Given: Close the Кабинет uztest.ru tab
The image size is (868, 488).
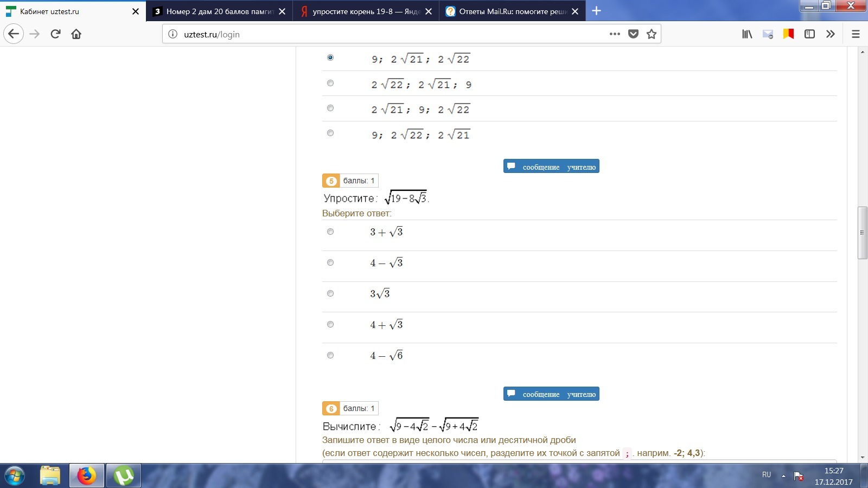Looking at the screenshot, I should pos(136,11).
